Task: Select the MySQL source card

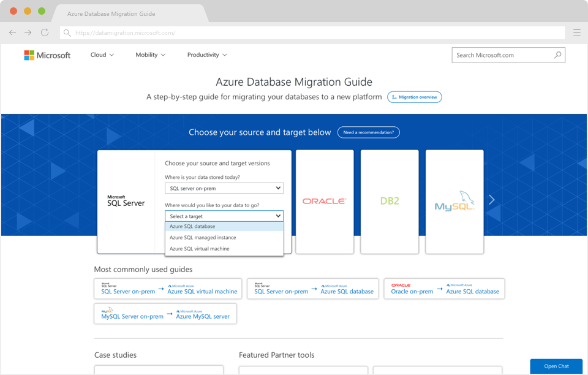Action: coord(454,202)
